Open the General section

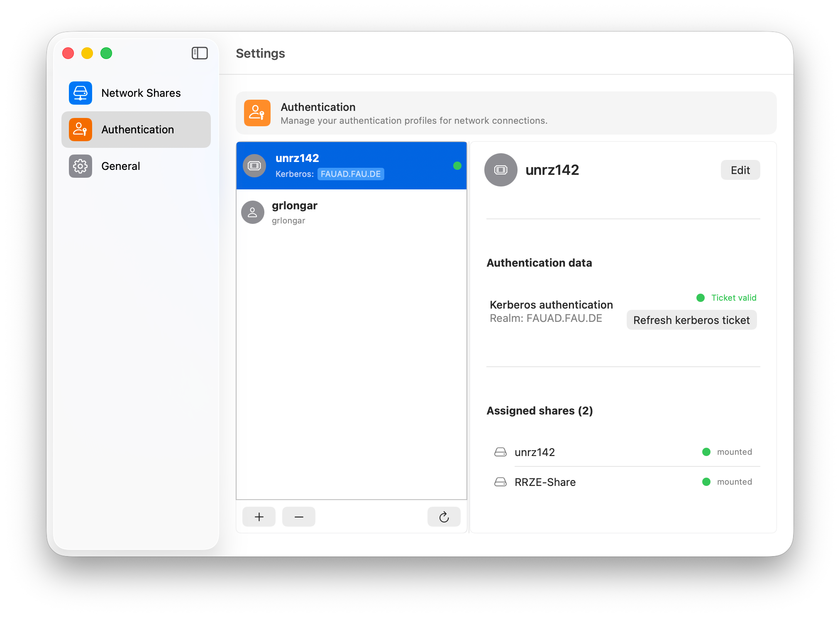point(120,166)
